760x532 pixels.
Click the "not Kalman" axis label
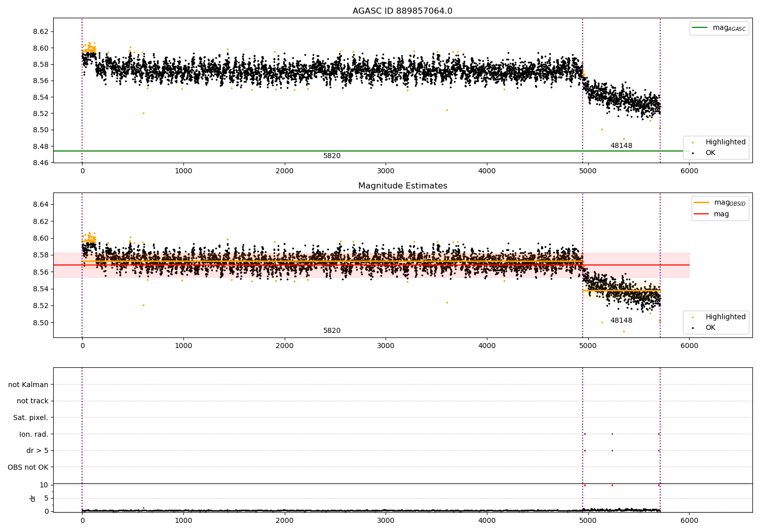(28, 385)
